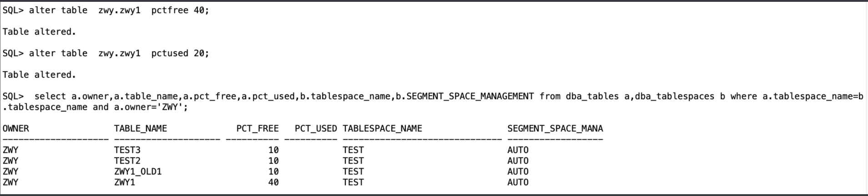Click the TEST tablespace in the ZWY1 row
This screenshot has width=868, height=196.
(x=353, y=182)
